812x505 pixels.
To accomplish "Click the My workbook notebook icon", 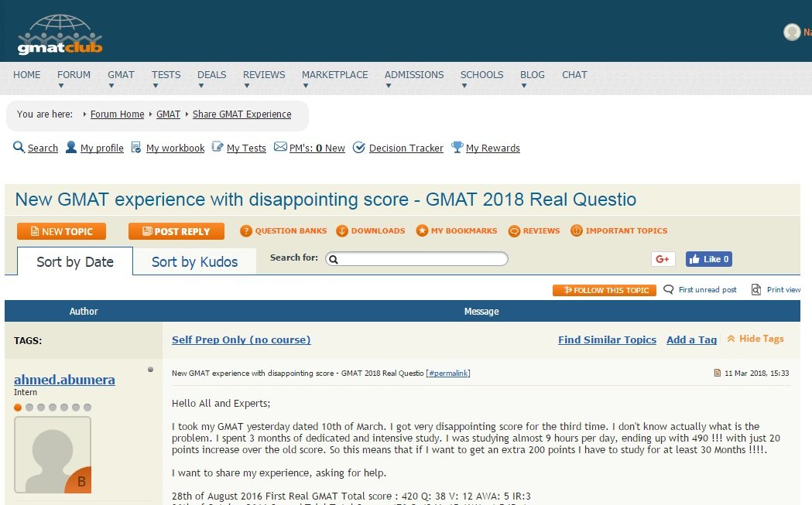I will (x=135, y=148).
